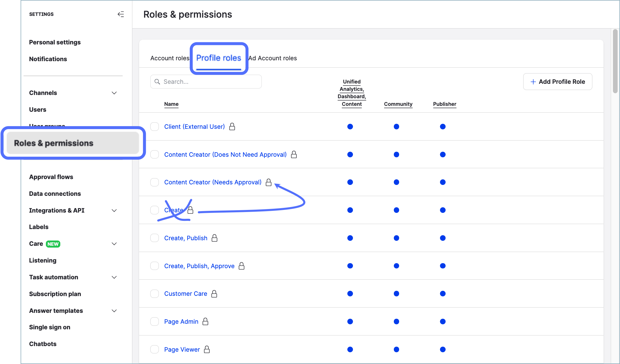The width and height of the screenshot is (620, 364).
Task: Collapse the settings sidebar with arrow icon
Action: tap(121, 14)
